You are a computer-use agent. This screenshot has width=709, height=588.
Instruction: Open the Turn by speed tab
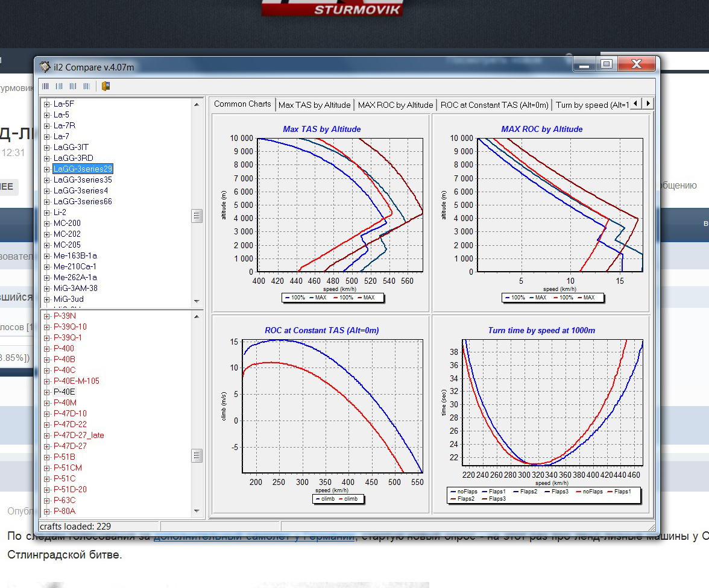pyautogui.click(x=592, y=105)
